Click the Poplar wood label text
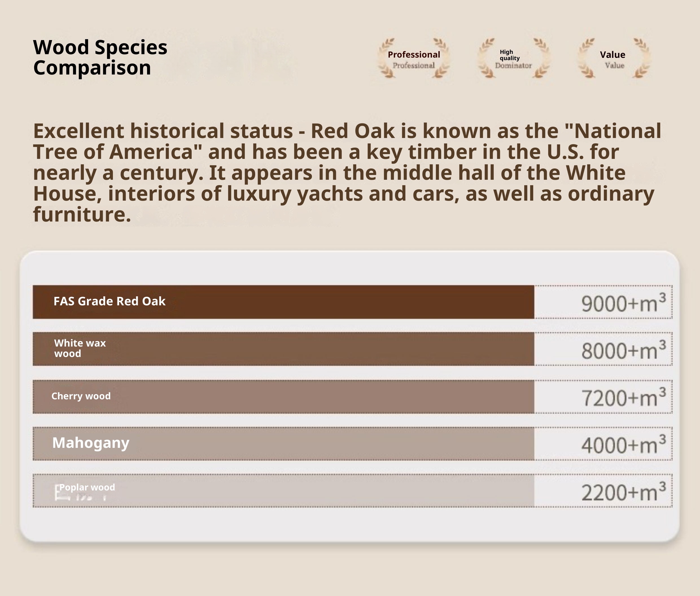 coord(87,487)
